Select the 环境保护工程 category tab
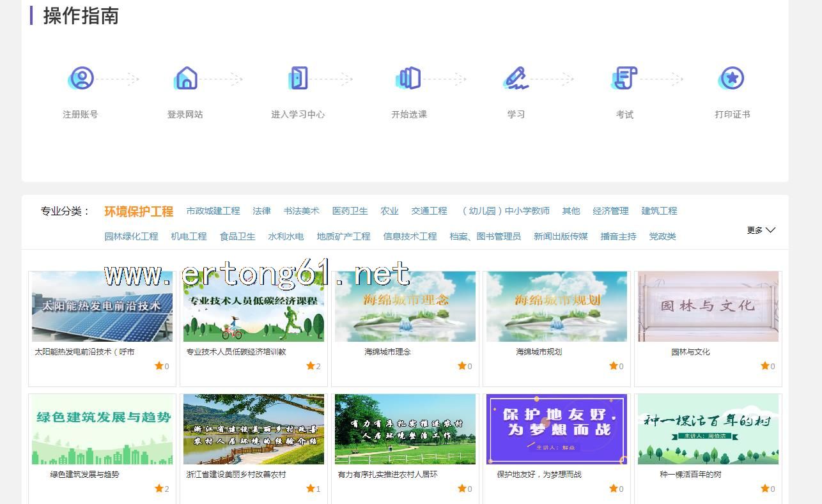The height and width of the screenshot is (504, 822). (139, 211)
